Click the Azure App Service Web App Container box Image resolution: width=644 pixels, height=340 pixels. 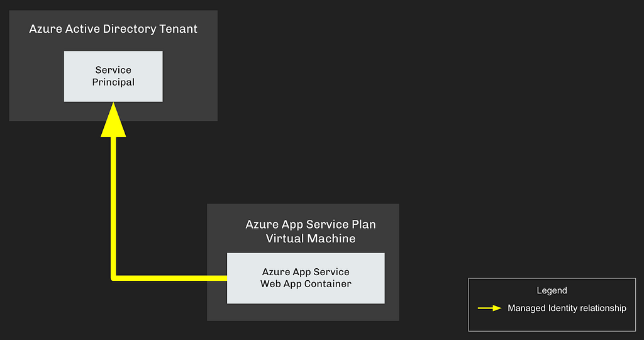[x=306, y=278]
